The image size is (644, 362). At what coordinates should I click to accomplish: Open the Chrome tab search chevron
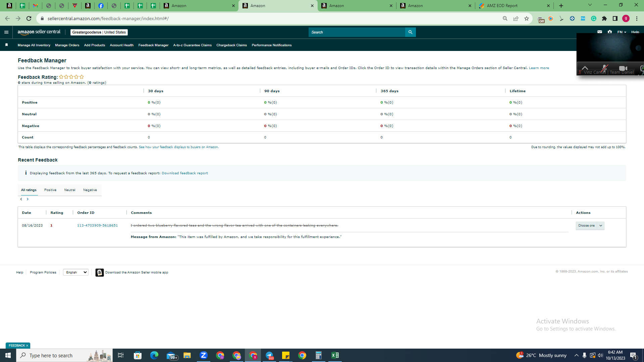click(x=590, y=5)
